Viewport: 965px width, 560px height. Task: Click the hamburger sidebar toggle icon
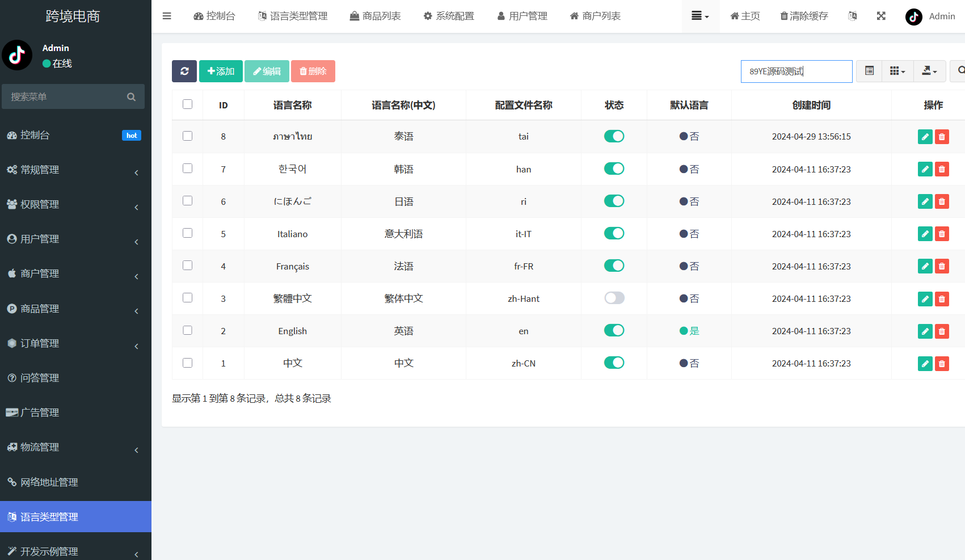pyautogui.click(x=167, y=16)
